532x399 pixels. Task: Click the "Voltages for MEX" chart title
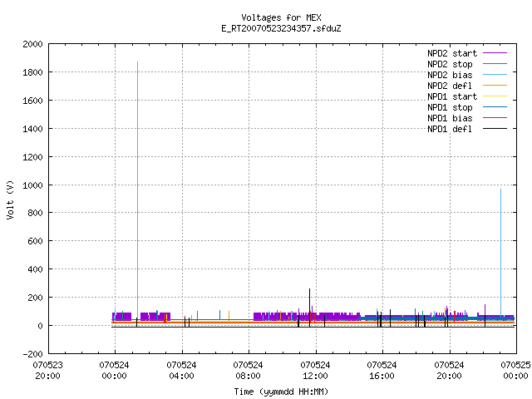[x=281, y=17]
